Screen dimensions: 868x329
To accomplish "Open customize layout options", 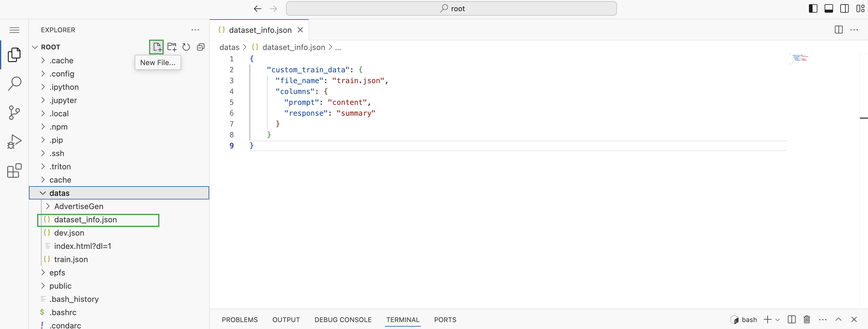I will point(860,8).
